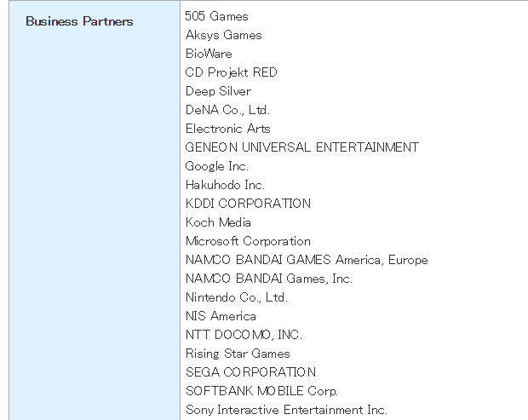Select the Deep Silver line
528x420 pixels.
pyautogui.click(x=218, y=91)
